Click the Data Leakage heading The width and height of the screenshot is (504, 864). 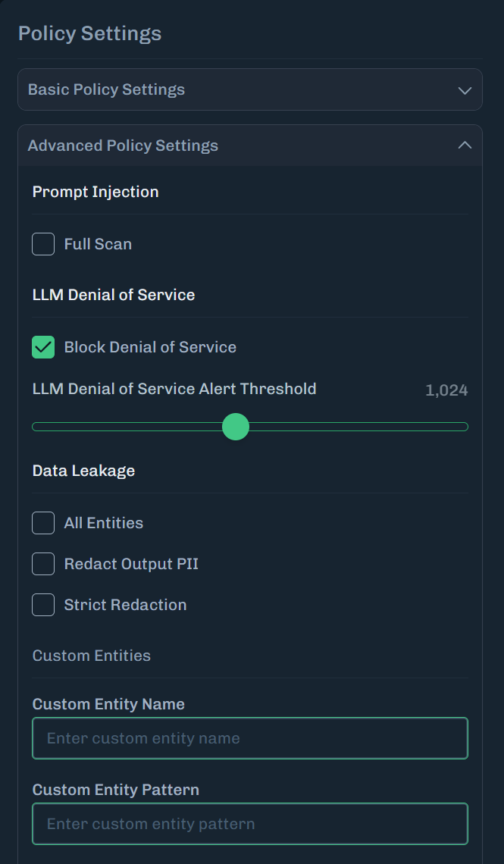[x=83, y=471]
